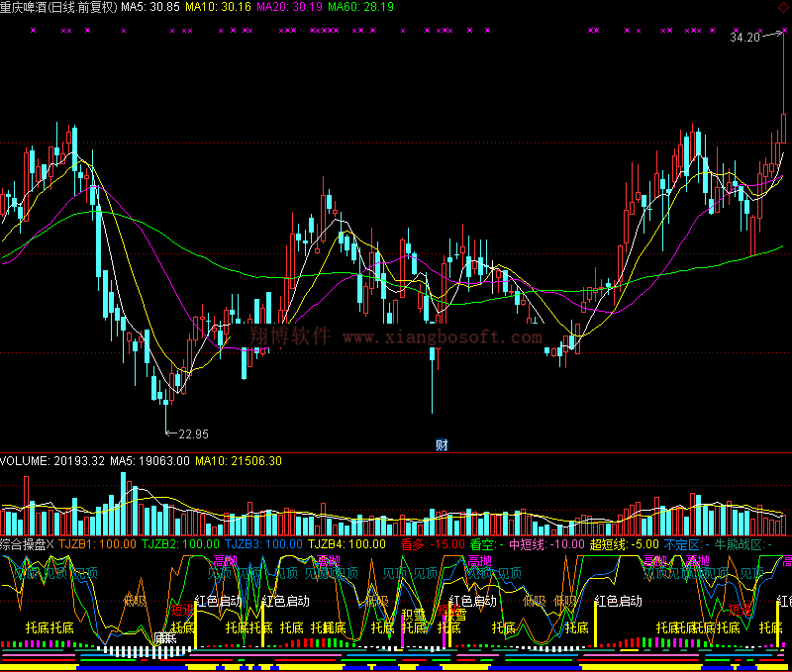
Task: Click the MA10: 30.16 indicator label
Action: (x=218, y=7)
